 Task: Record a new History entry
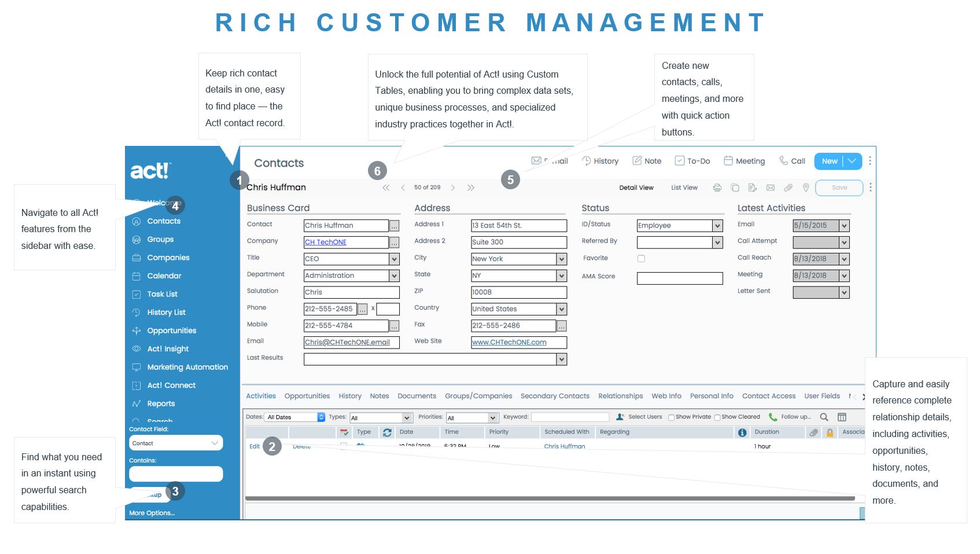coord(600,161)
